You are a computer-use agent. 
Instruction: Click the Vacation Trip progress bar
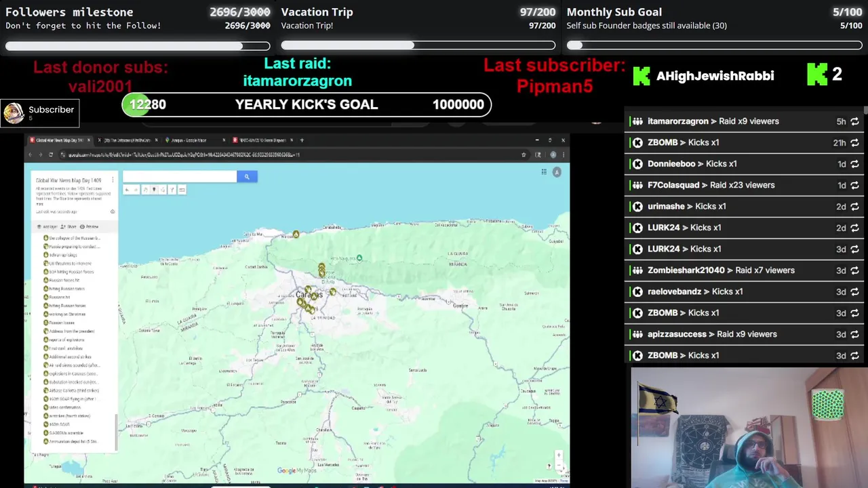click(418, 45)
